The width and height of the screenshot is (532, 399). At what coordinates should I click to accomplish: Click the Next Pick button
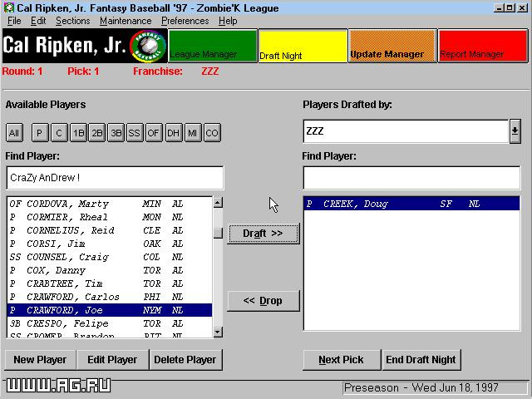pos(342,360)
